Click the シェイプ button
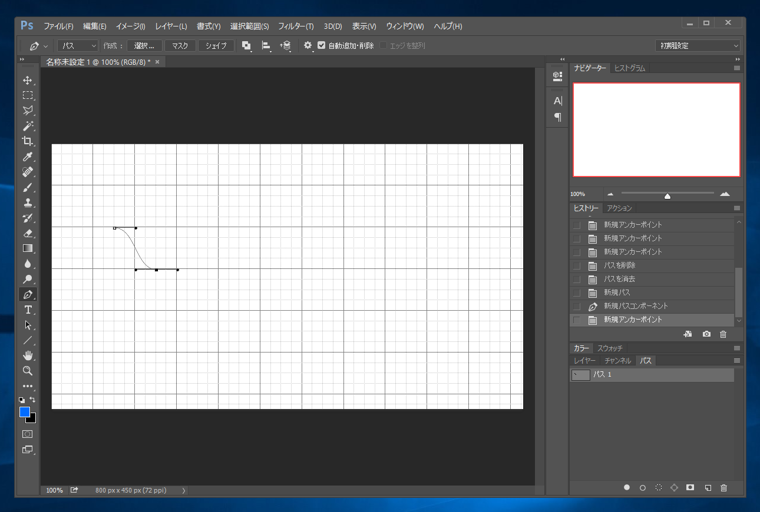The height and width of the screenshot is (512, 760). tap(216, 46)
